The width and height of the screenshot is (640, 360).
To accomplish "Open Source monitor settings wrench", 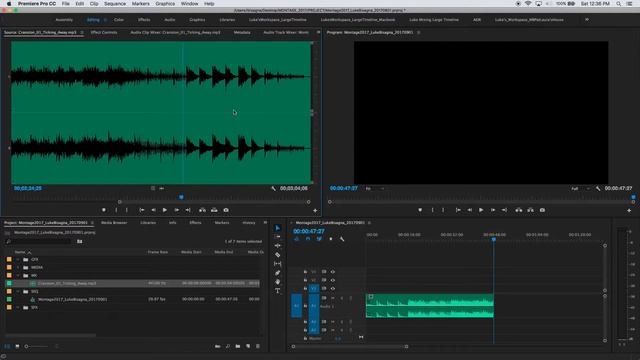I will coord(273,188).
